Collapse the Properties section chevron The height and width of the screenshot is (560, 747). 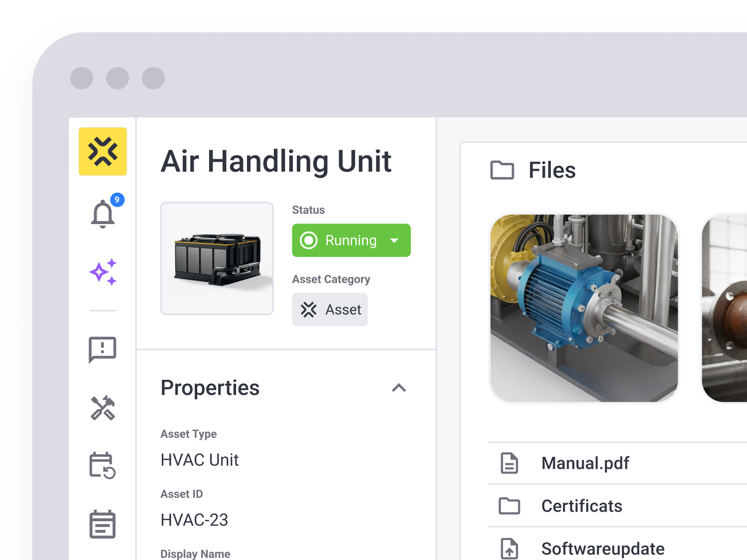click(399, 388)
